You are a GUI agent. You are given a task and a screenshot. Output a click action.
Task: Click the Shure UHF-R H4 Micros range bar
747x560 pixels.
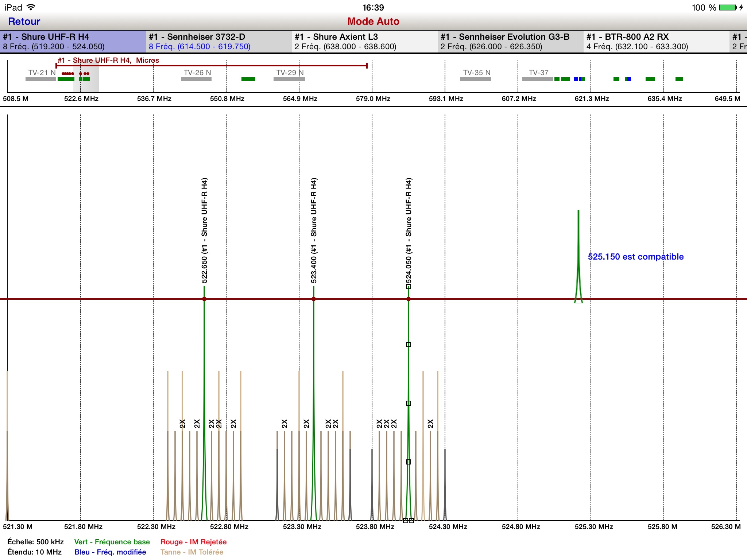coord(212,66)
